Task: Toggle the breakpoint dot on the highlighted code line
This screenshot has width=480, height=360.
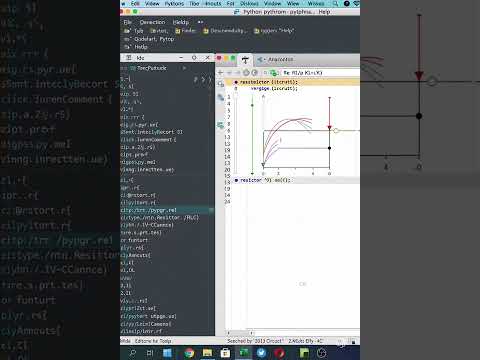Action: click(x=236, y=82)
